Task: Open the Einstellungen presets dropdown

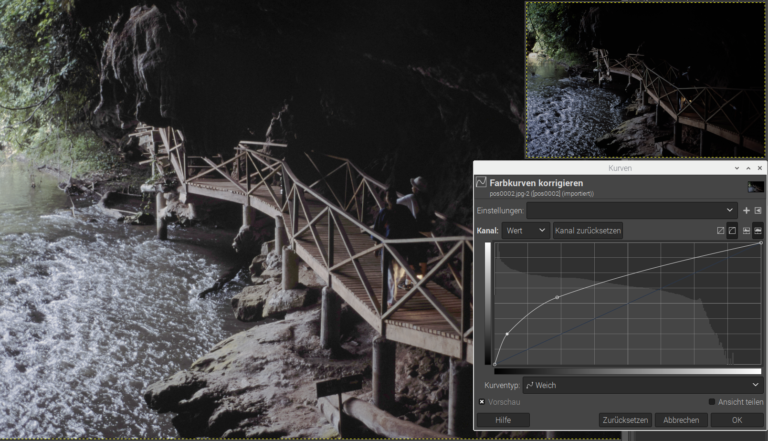Action: coord(632,211)
